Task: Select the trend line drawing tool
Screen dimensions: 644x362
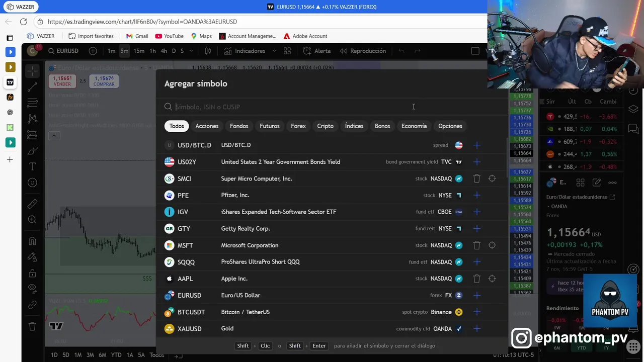Action: point(32,87)
